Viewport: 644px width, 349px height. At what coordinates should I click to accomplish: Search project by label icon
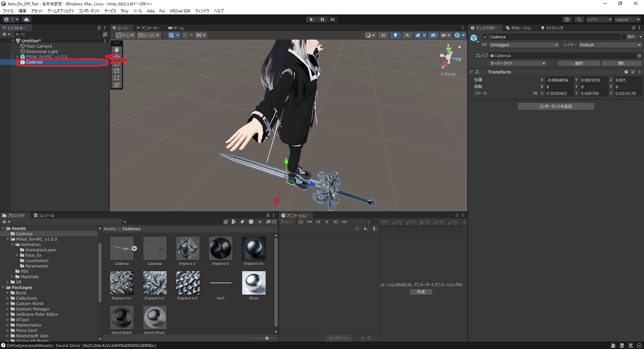[242, 221]
